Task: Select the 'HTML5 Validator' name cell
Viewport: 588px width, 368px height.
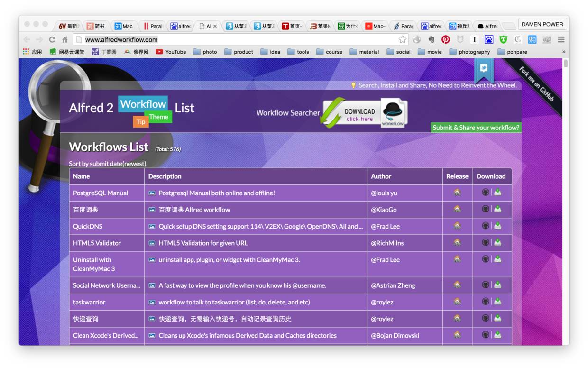Action: pos(107,243)
